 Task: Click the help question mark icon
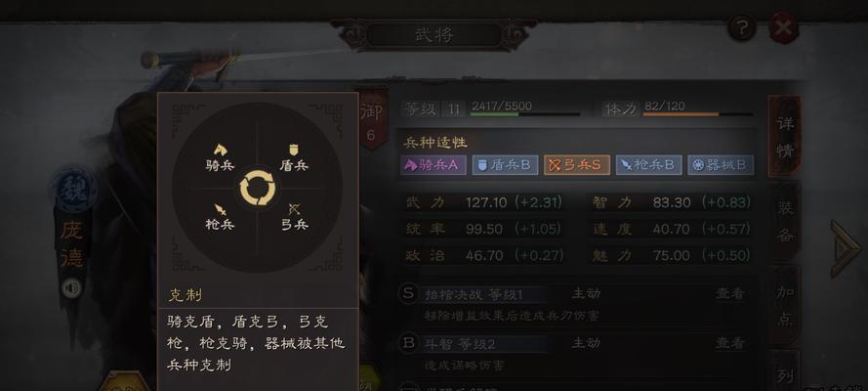tap(742, 27)
